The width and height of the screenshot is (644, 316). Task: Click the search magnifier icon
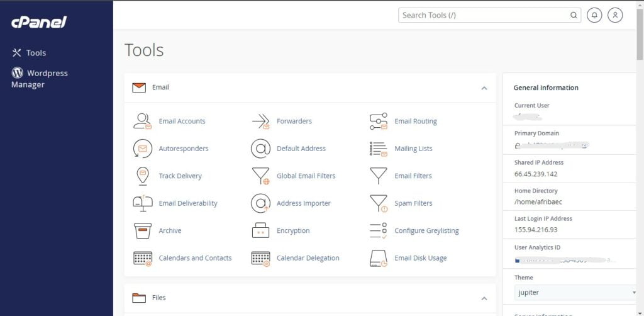tap(574, 16)
